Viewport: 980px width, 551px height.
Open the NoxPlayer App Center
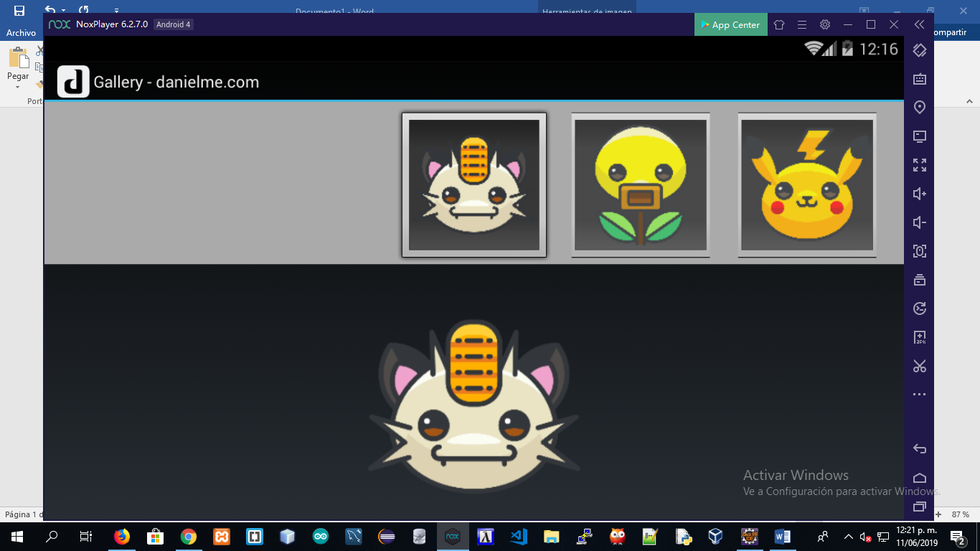pos(730,24)
